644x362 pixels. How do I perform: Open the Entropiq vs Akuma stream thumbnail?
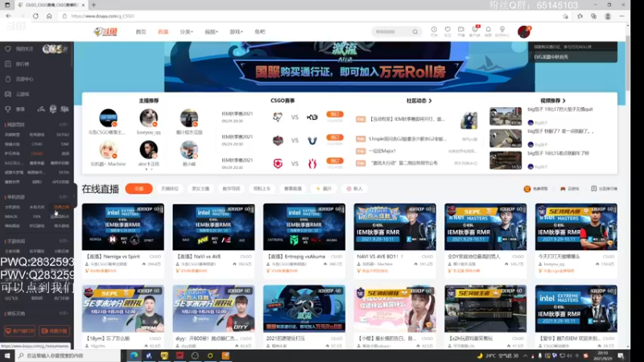[304, 227]
